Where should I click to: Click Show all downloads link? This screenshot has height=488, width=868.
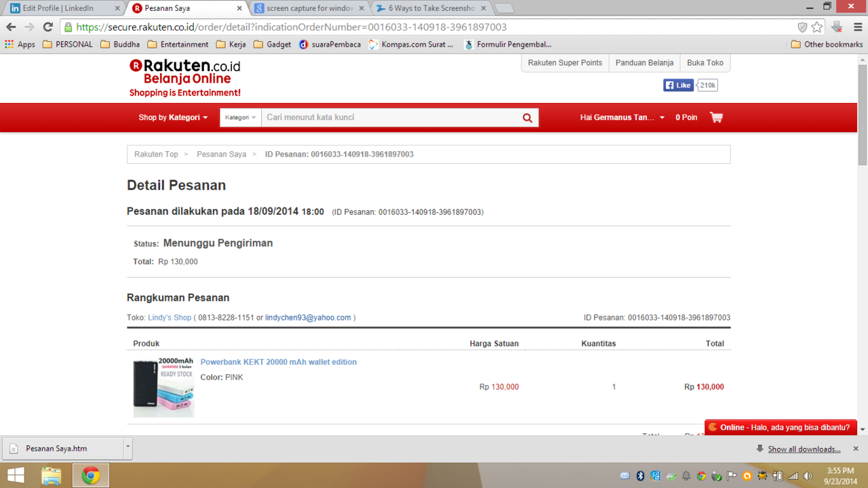[804, 449]
